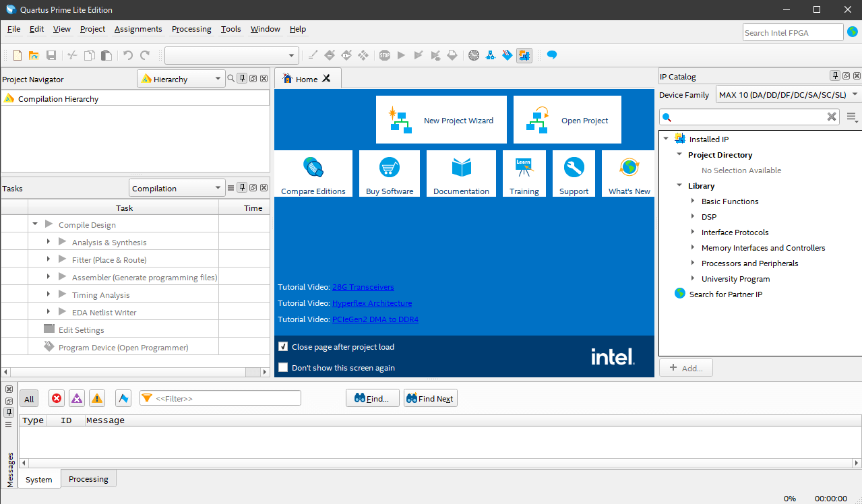Clear the IP Catalog search with X icon

pyautogui.click(x=832, y=117)
